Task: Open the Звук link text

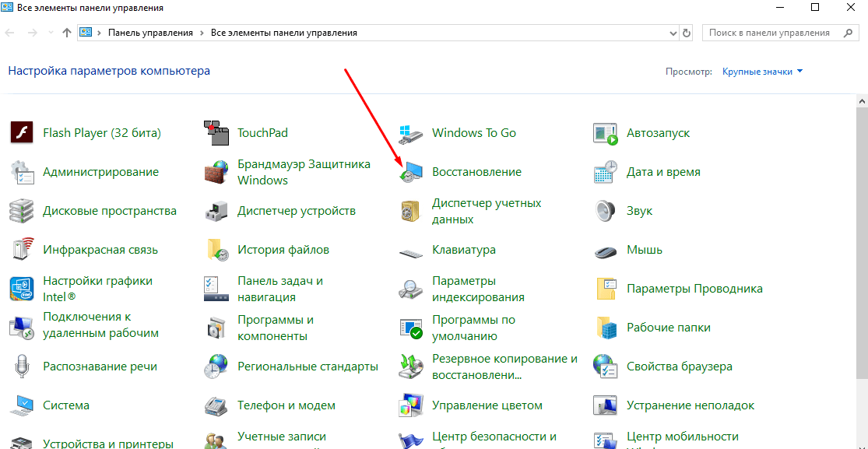Action: pyautogui.click(x=639, y=211)
